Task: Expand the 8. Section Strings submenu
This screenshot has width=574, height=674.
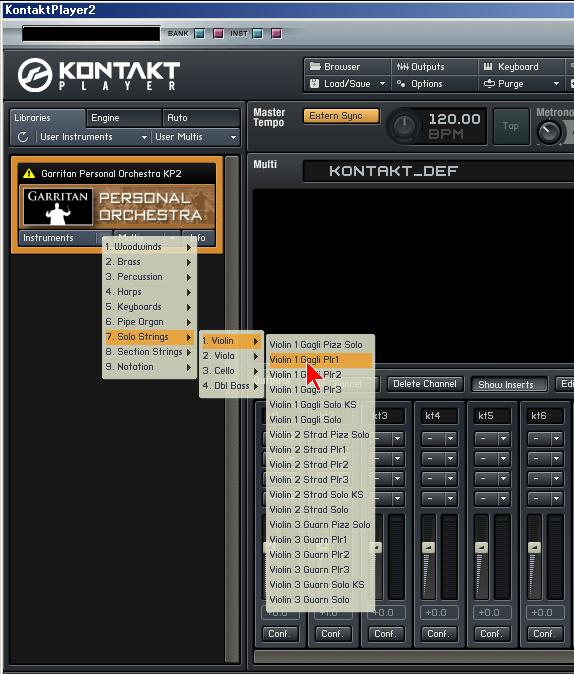Action: (149, 352)
